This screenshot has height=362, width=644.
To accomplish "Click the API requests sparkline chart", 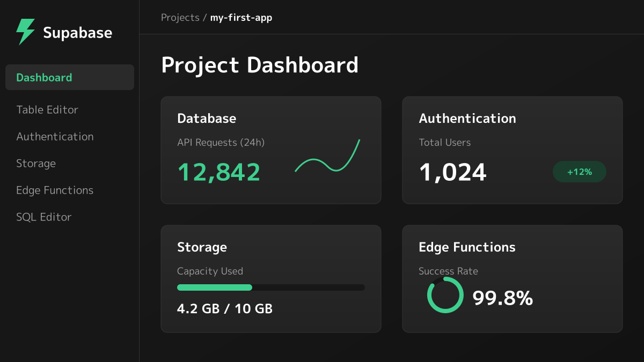I will (327, 156).
